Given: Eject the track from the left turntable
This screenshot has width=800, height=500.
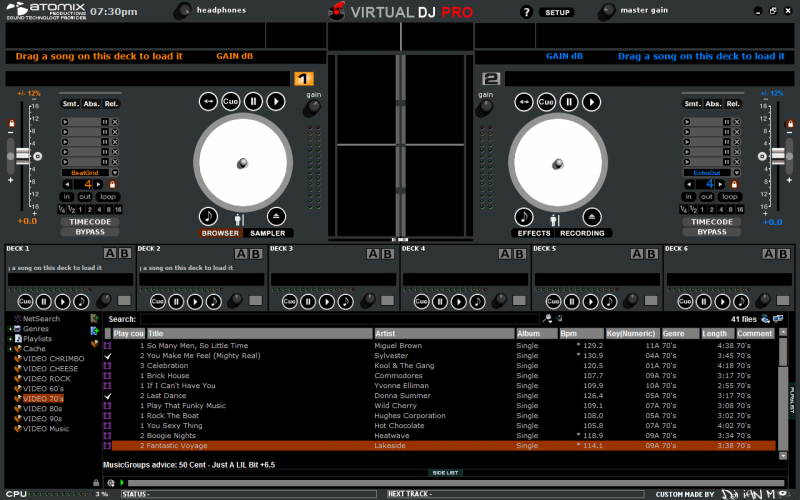Looking at the screenshot, I should coord(276,216).
